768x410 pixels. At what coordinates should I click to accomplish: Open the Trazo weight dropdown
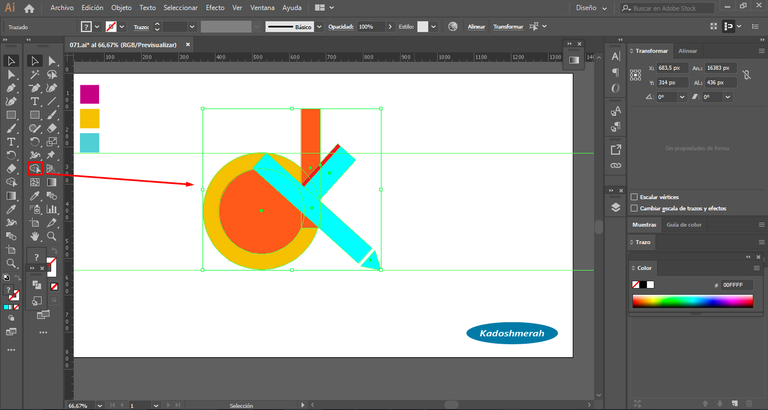(x=192, y=26)
